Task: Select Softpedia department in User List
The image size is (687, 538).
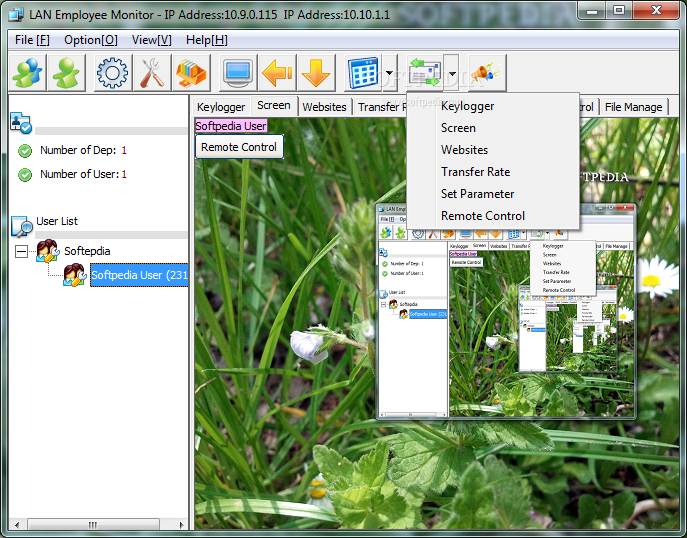Action: (x=87, y=251)
